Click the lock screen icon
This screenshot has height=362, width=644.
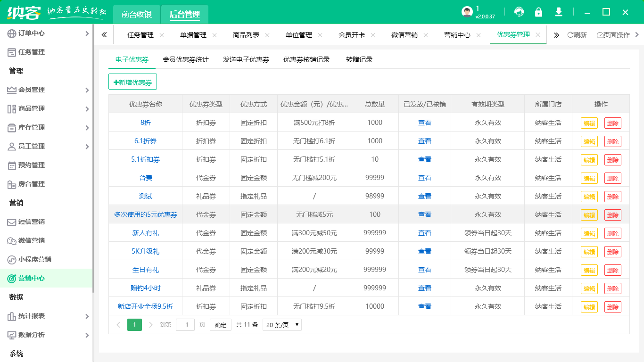point(538,12)
